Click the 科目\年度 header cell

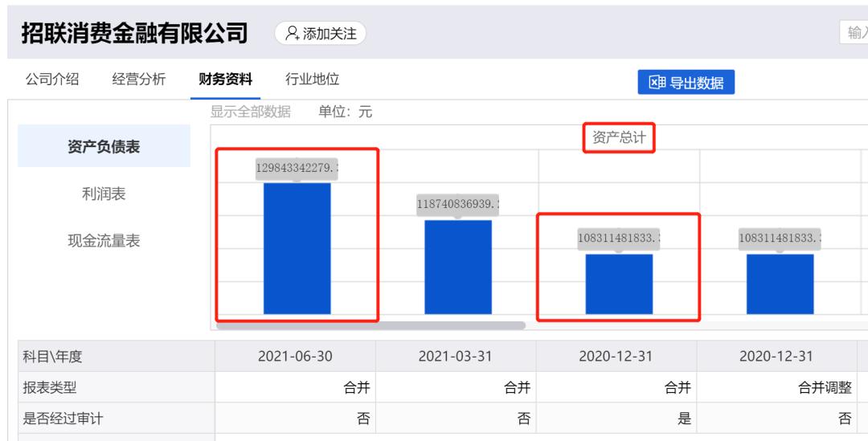(117, 356)
